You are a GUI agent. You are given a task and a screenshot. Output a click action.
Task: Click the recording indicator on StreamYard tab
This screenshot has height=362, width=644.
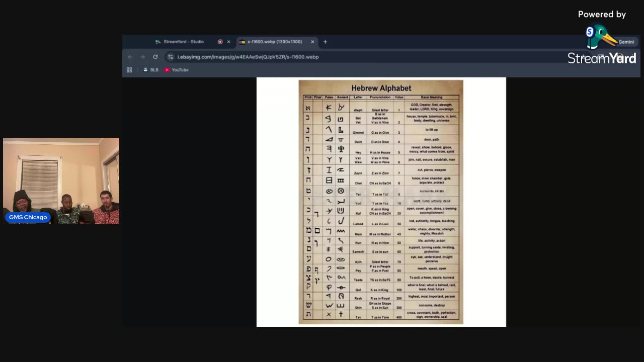[x=220, y=42]
